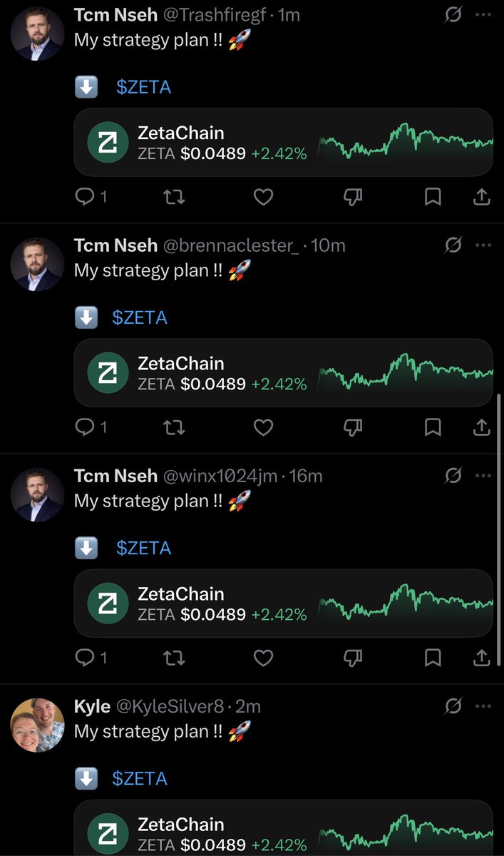View Kyle's profile picture
504x856 pixels.
click(x=37, y=725)
